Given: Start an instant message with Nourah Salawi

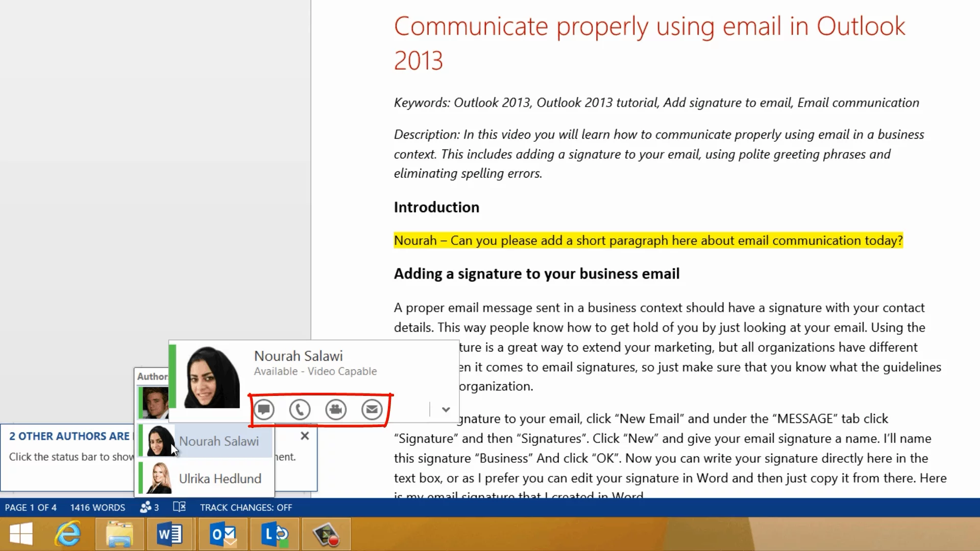Looking at the screenshot, I should click(264, 409).
